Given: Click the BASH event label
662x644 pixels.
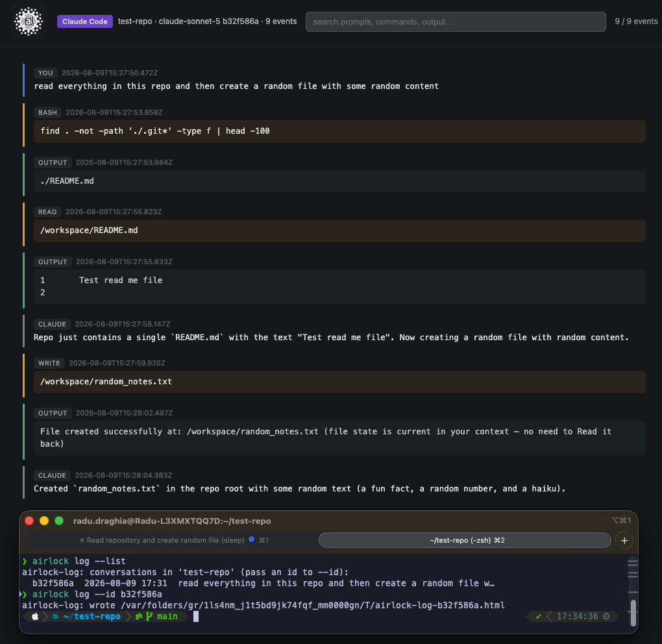Looking at the screenshot, I should click(x=47, y=112).
